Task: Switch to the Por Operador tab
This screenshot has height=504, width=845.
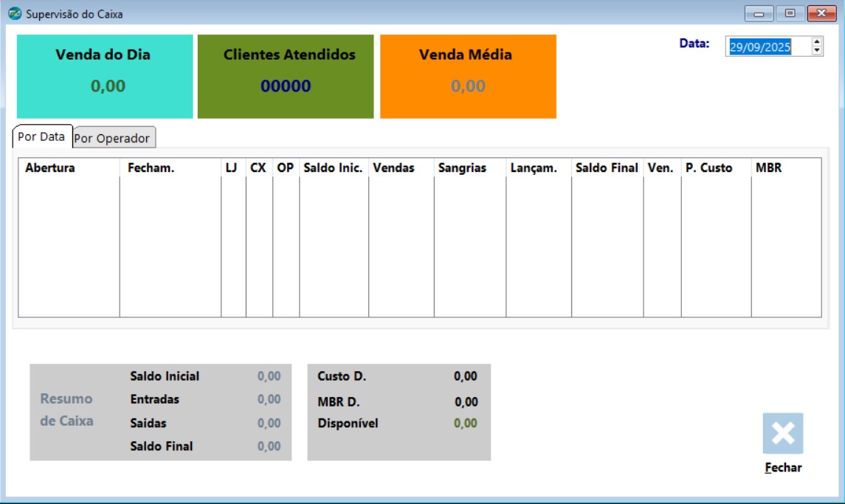Action: 114,138
